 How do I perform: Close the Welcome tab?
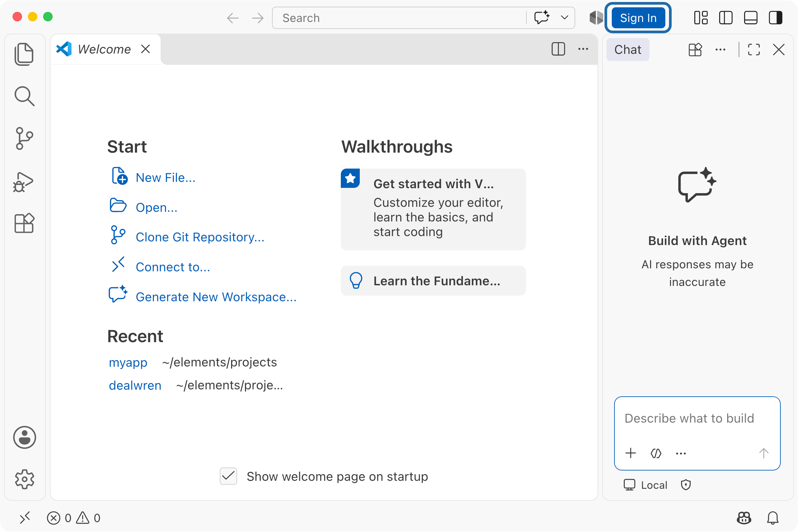pyautogui.click(x=146, y=49)
